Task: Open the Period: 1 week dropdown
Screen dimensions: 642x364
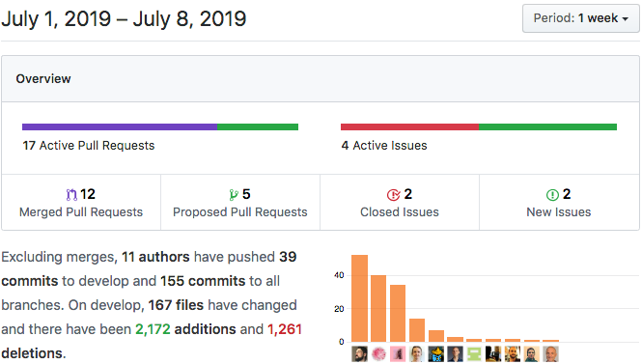Action: [580, 18]
